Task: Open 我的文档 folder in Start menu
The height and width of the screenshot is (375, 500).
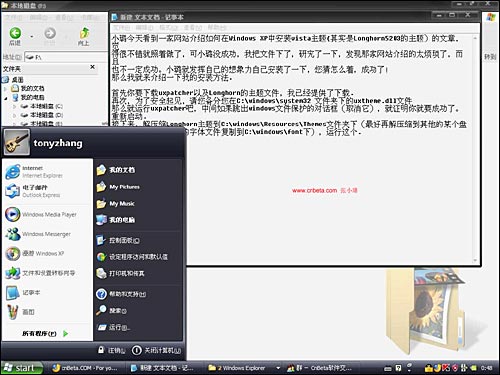Action: click(x=116, y=170)
